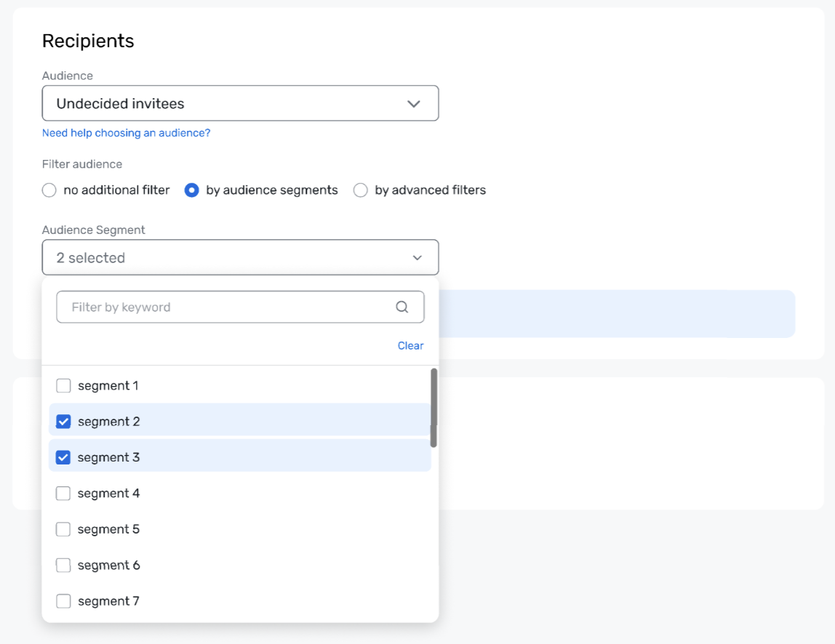Check the segment 6 checkbox
The height and width of the screenshot is (644, 835).
(x=63, y=565)
